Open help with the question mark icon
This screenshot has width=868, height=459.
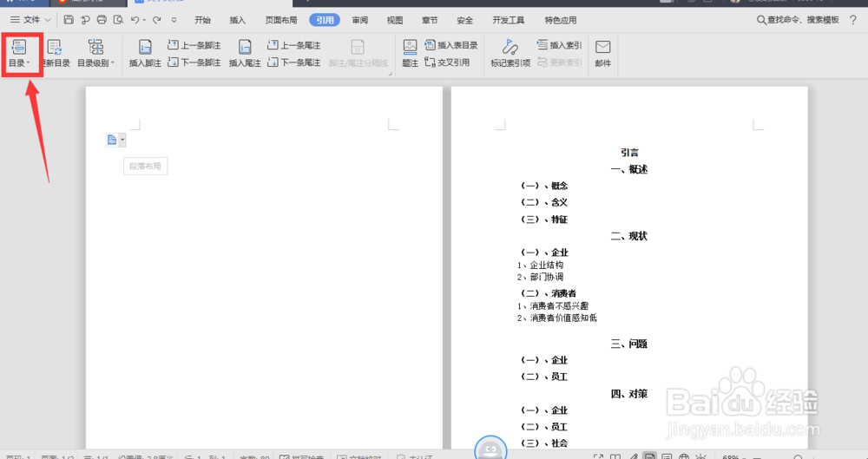(x=853, y=20)
